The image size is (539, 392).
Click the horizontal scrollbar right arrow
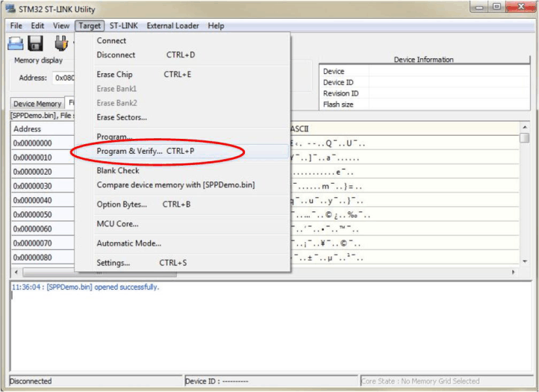(x=513, y=273)
